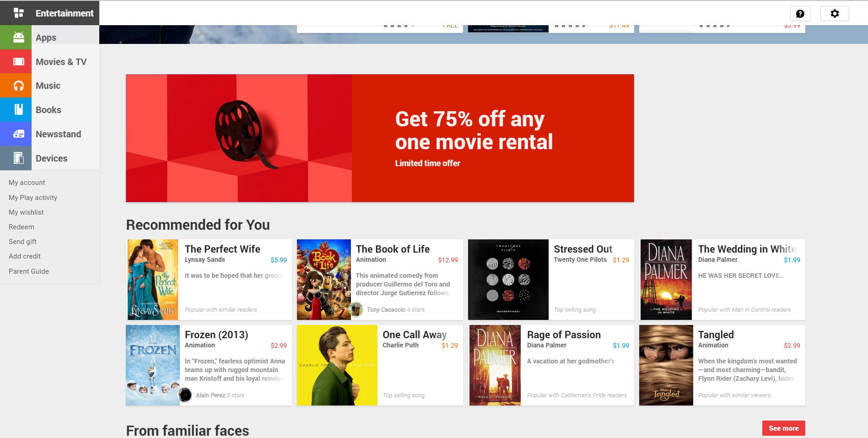Click the Newsstand icon
This screenshot has width=868, height=438.
(18, 134)
